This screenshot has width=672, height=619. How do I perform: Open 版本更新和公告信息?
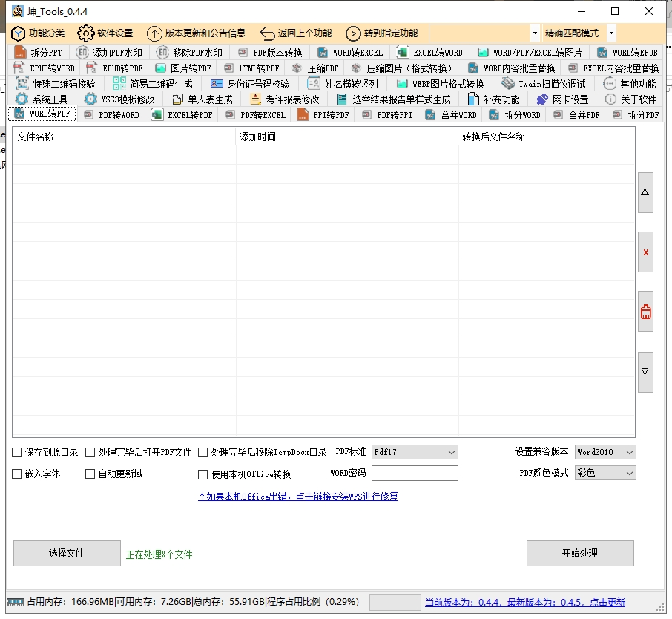pos(197,33)
